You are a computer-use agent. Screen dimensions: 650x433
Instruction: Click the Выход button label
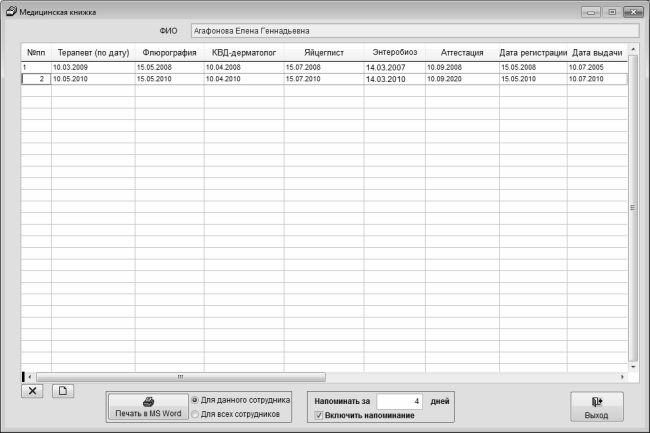pos(596,413)
